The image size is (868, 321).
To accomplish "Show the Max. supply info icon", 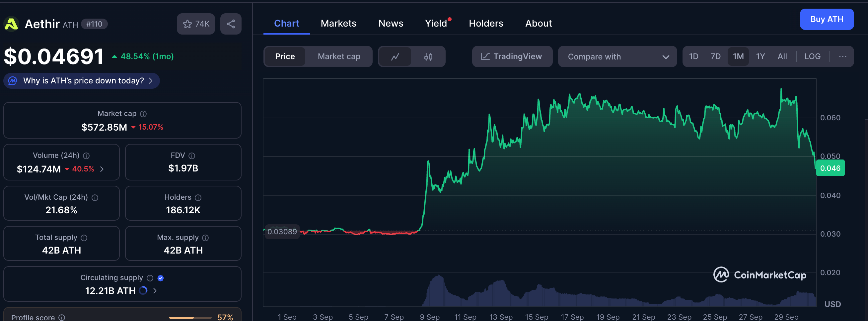I will [205, 238].
